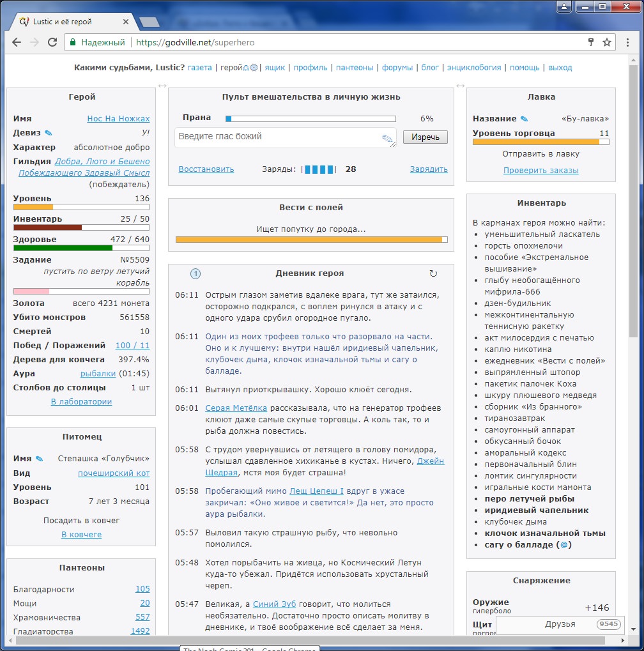
Task: Click the Проверить заказы link
Action: click(x=540, y=171)
